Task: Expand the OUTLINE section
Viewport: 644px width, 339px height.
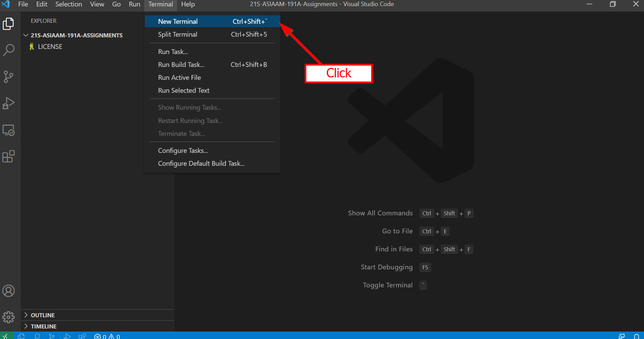Action: pyautogui.click(x=42, y=315)
